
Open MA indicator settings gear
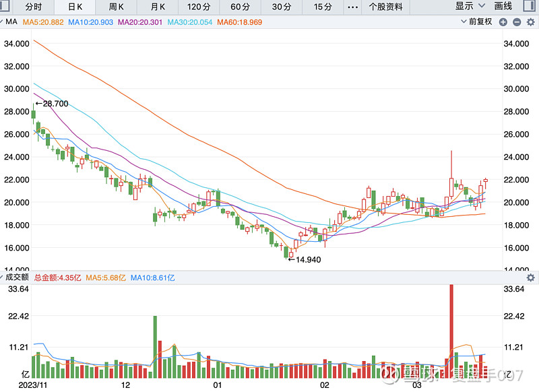pos(531,22)
